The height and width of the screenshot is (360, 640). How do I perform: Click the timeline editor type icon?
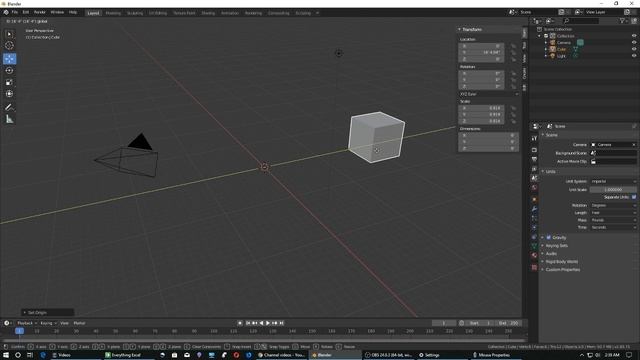tap(7, 323)
